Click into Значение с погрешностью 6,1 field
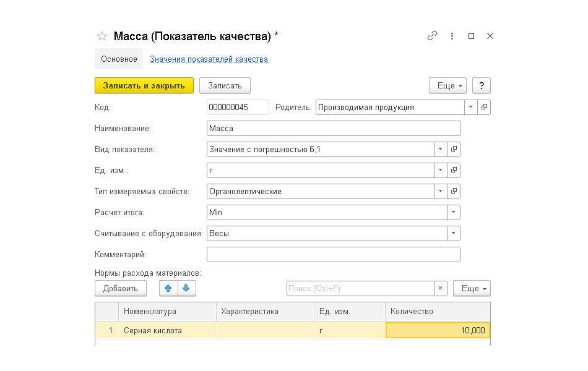Screen dimensions: 588x371 pos(321,149)
